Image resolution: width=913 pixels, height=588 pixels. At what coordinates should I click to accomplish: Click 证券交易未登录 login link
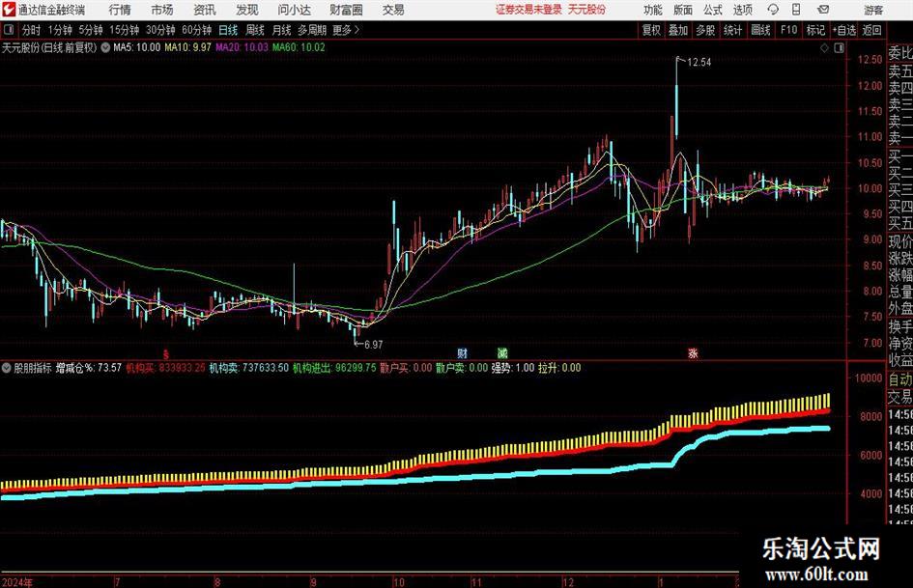coord(528,10)
